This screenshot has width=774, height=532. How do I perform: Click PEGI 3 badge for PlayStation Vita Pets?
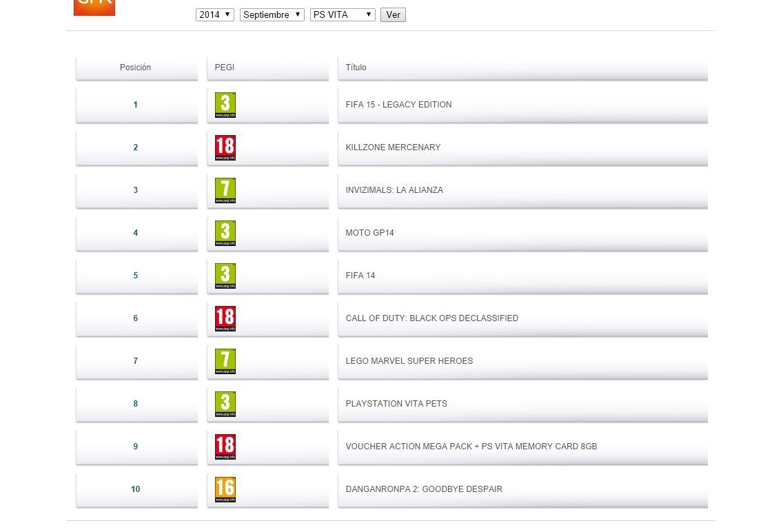point(225,404)
